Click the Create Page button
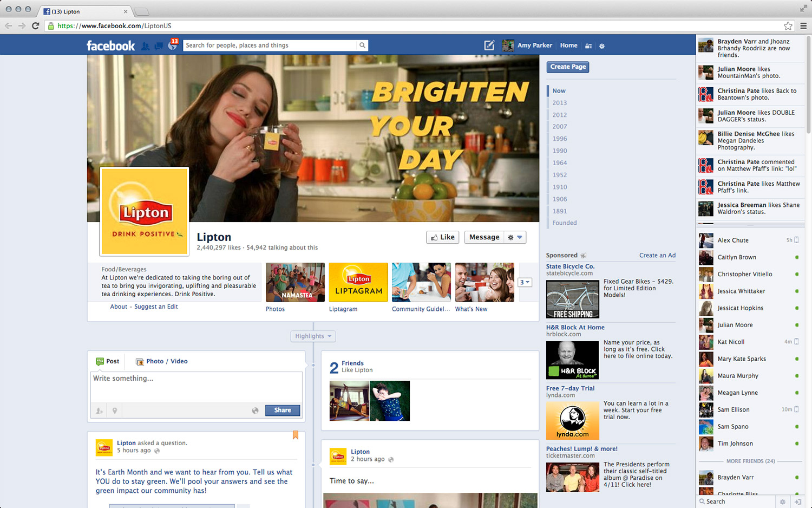The image size is (812, 508). (x=568, y=67)
